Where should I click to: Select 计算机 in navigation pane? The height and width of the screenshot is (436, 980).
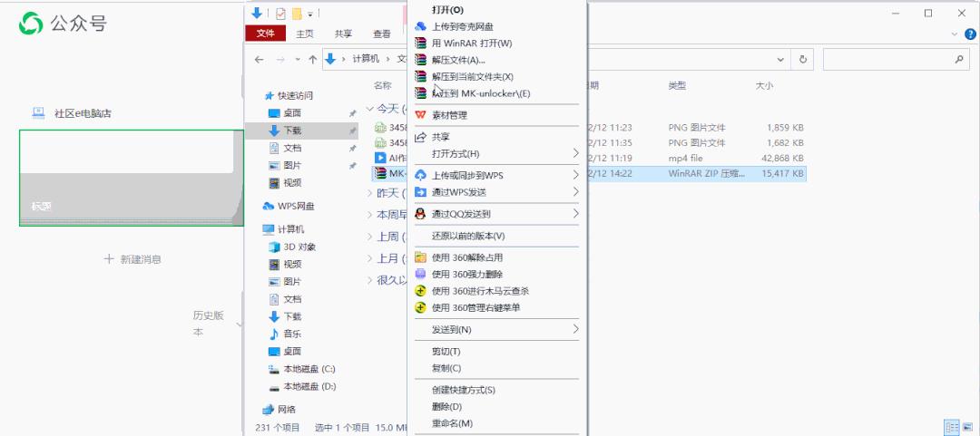[x=290, y=229]
